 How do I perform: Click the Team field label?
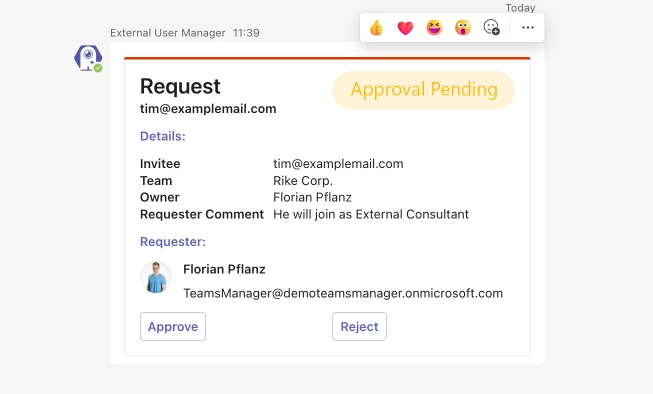[x=156, y=181]
